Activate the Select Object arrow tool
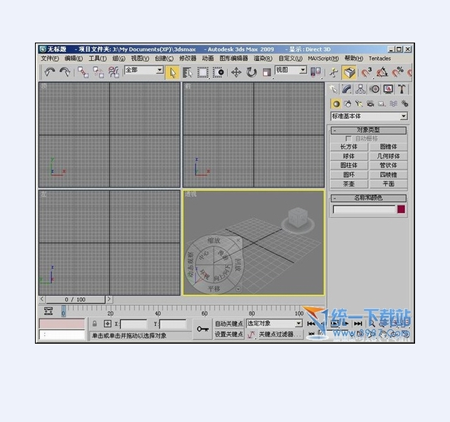450x422 pixels. [172, 72]
